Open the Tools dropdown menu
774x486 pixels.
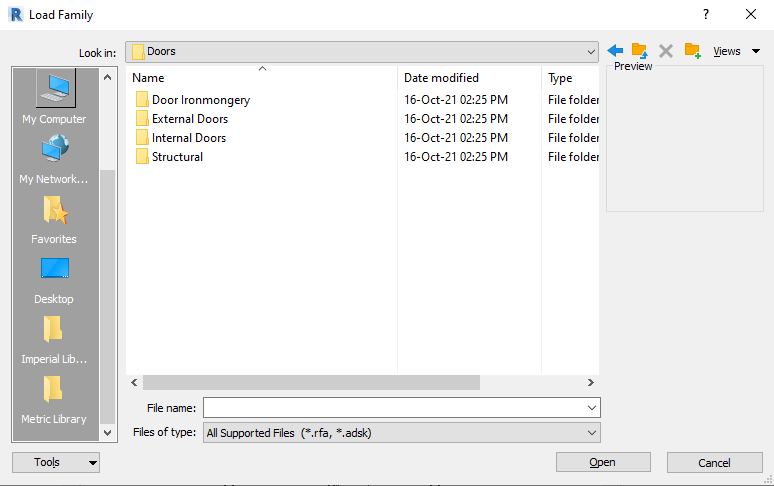coord(56,462)
